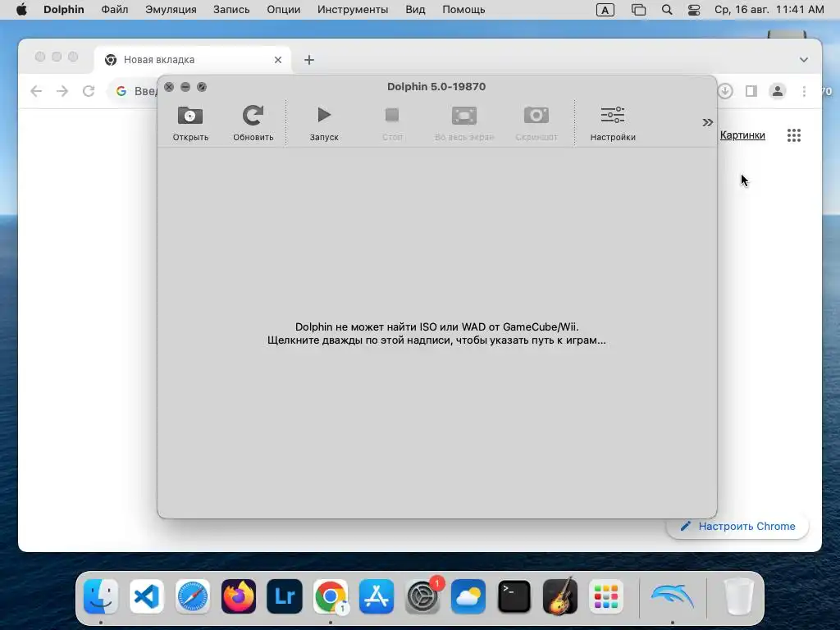Go forward in Chrome
This screenshot has width=840, height=630.
point(62,91)
